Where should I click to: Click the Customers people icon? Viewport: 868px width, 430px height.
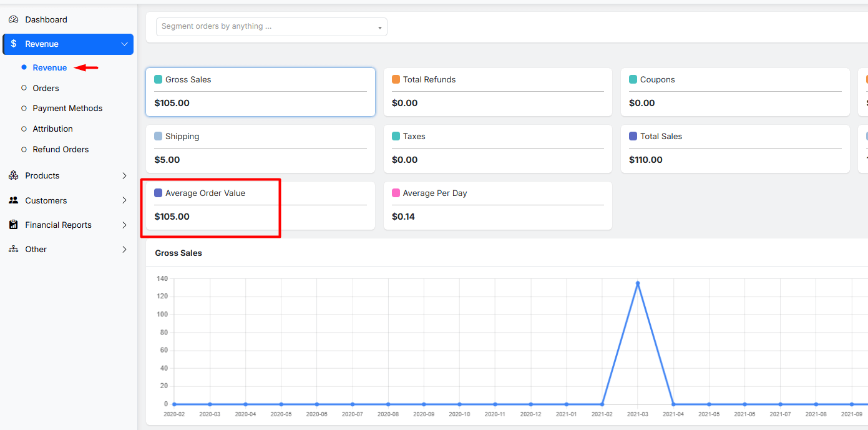(x=13, y=200)
